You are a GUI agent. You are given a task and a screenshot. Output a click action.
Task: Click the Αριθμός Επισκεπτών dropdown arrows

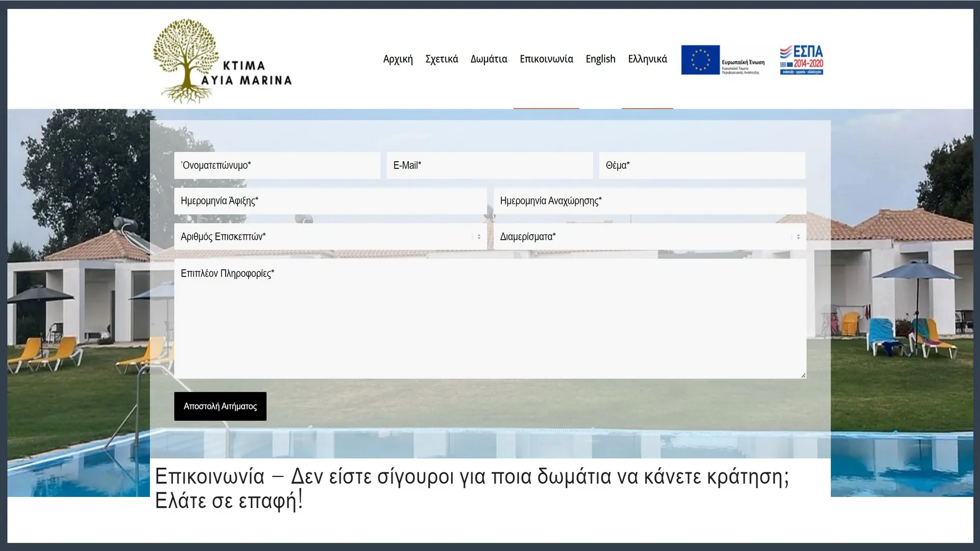click(479, 237)
